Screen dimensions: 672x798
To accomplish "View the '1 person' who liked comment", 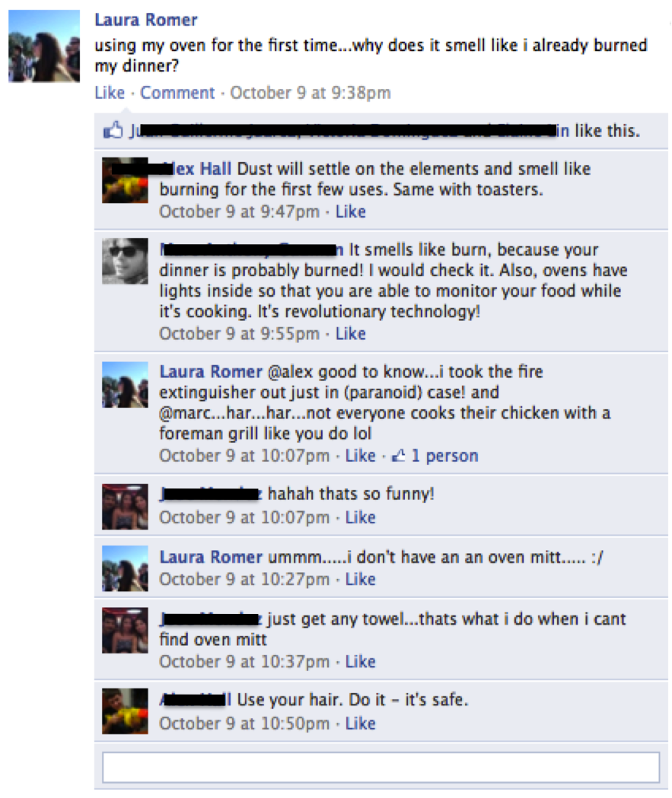I will coord(444,456).
